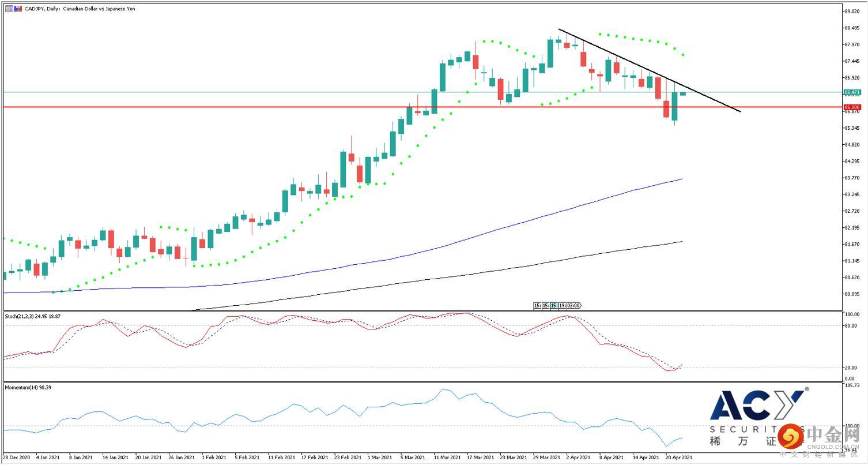
Task: Click the 28 Dec 2020 date label
Action: (x=17, y=457)
